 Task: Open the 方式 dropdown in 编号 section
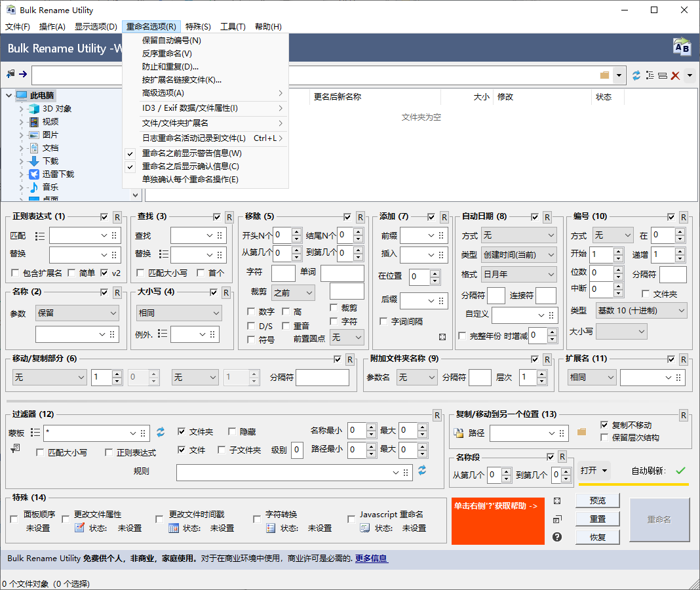click(x=612, y=235)
